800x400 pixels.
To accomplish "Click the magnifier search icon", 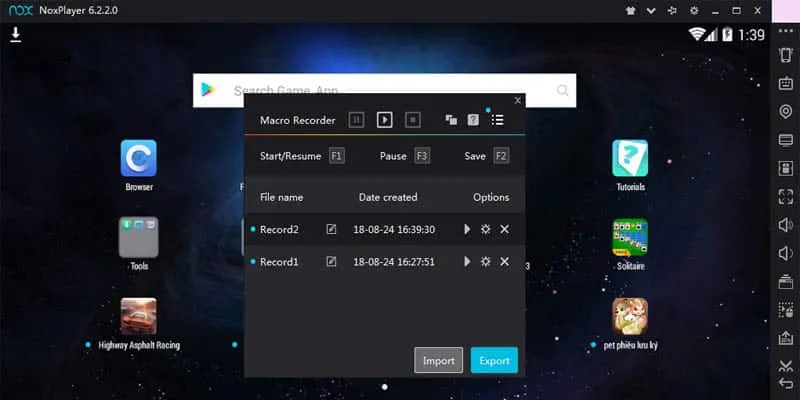I will click(562, 90).
